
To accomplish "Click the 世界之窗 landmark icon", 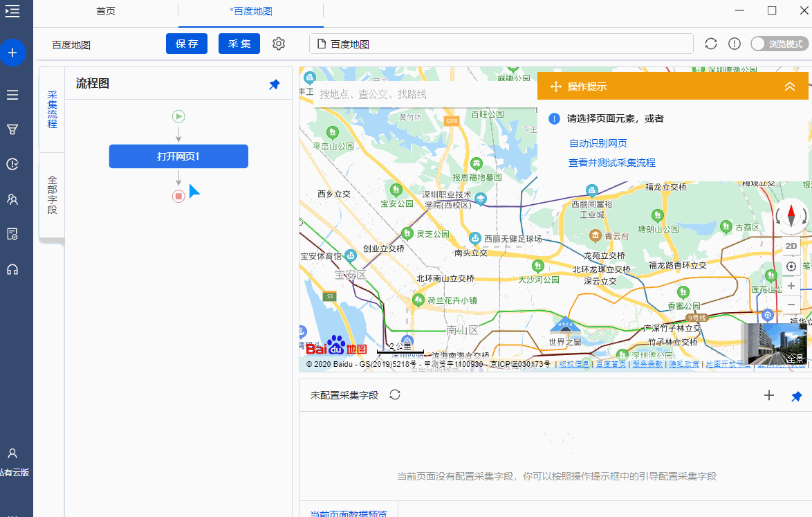I will (x=565, y=326).
